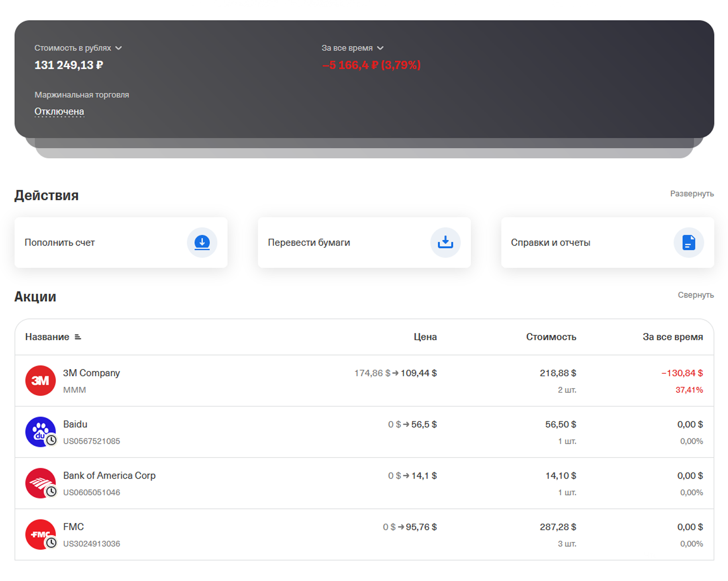Open the Baidu stock name
The image size is (728, 581).
pyautogui.click(x=75, y=424)
